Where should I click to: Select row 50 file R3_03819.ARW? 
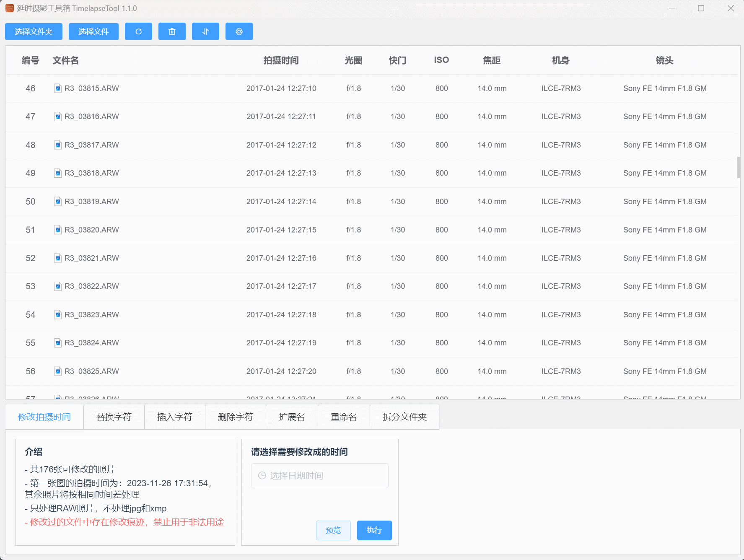click(91, 202)
